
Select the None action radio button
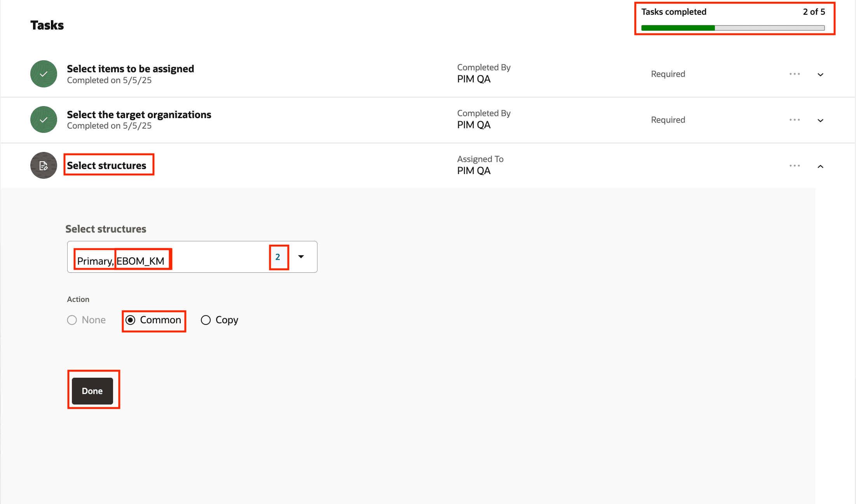[72, 320]
